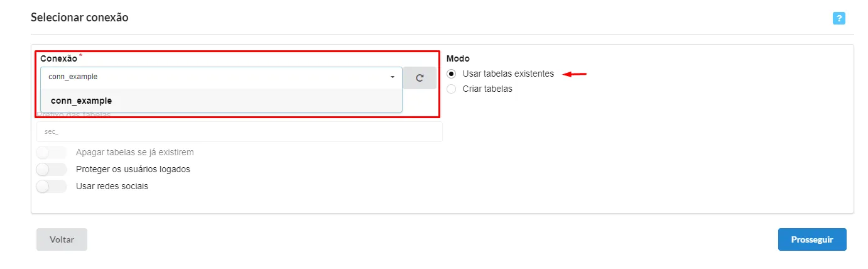Open the blue help question mark icon
The image size is (868, 269).
838,18
